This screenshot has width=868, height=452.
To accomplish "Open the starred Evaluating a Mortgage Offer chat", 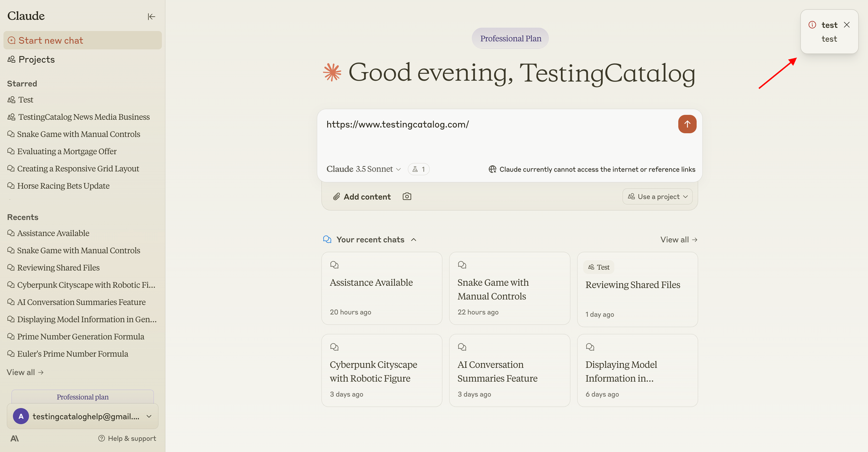I will click(67, 152).
